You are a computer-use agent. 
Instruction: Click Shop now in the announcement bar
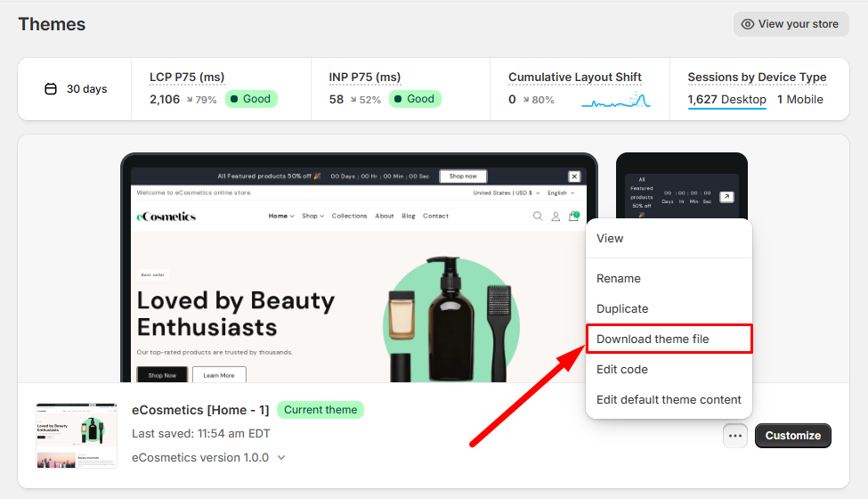(463, 176)
